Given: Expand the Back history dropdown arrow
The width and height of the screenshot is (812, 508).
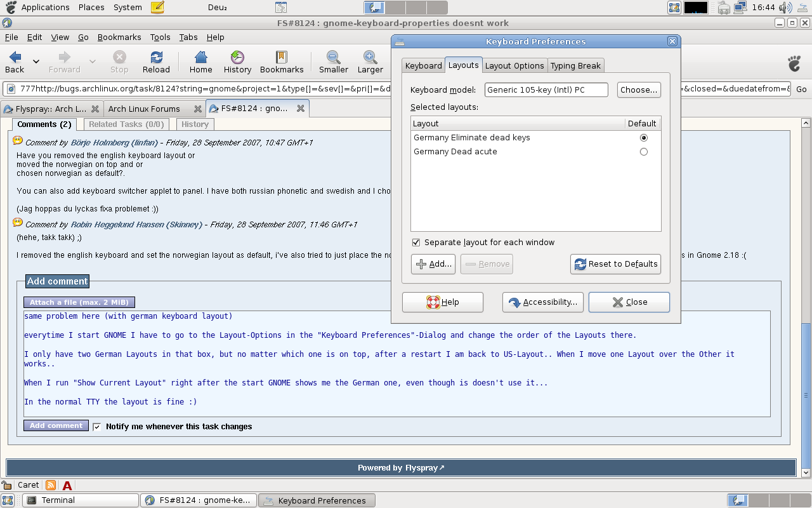Looking at the screenshot, I should pyautogui.click(x=36, y=62).
